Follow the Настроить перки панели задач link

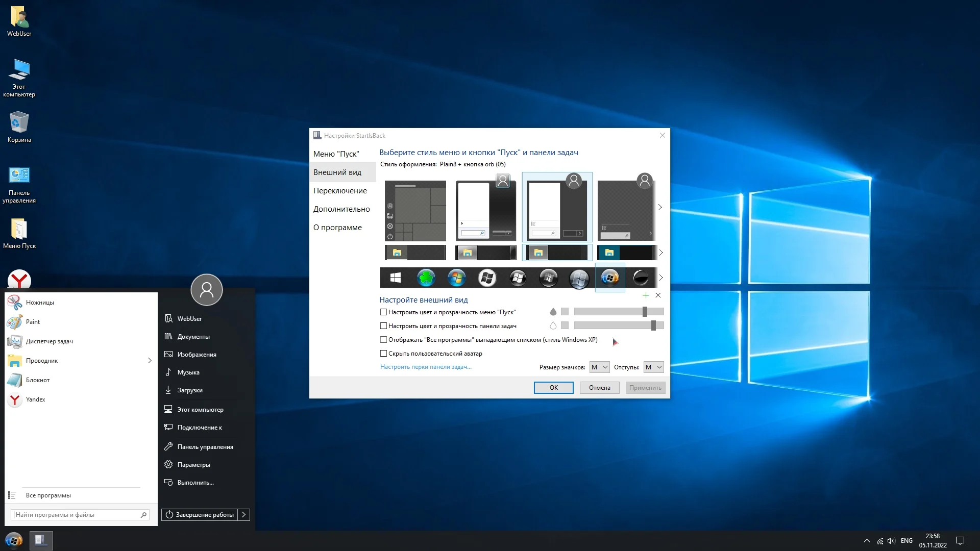pyautogui.click(x=426, y=367)
